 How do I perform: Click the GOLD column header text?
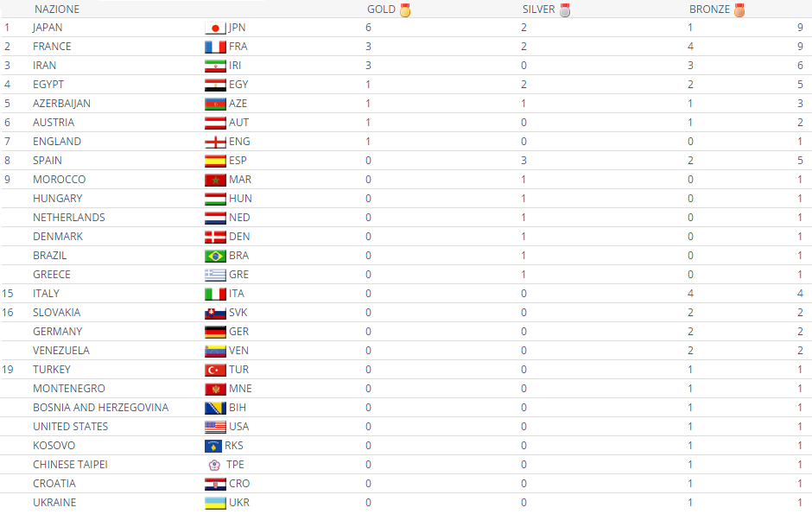pyautogui.click(x=381, y=10)
